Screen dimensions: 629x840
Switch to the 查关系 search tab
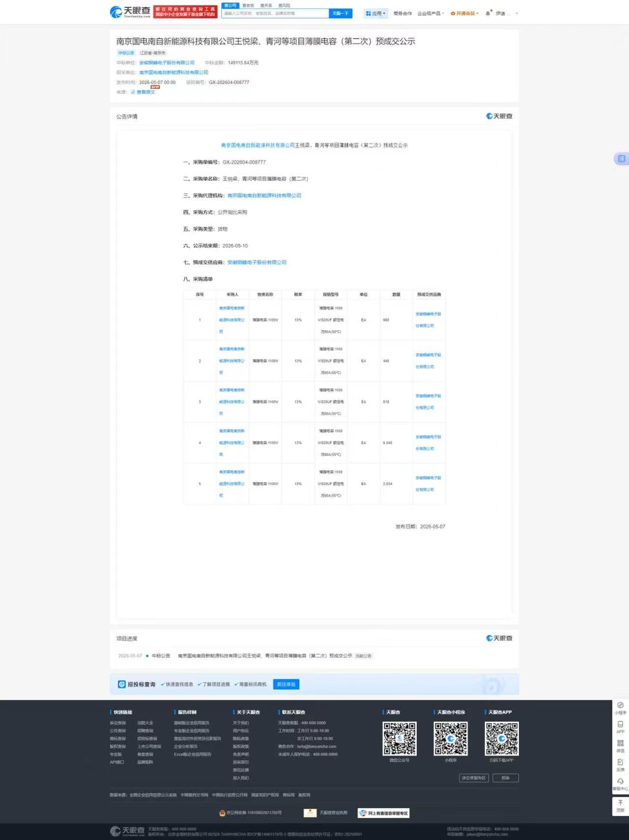(266, 5)
